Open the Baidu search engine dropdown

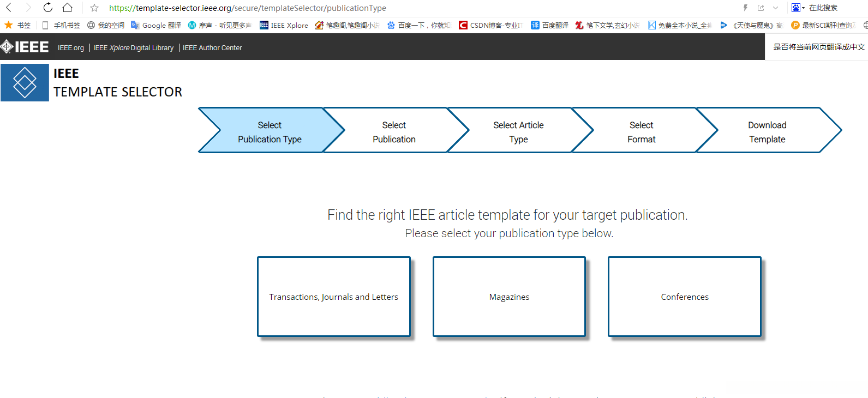click(x=798, y=8)
